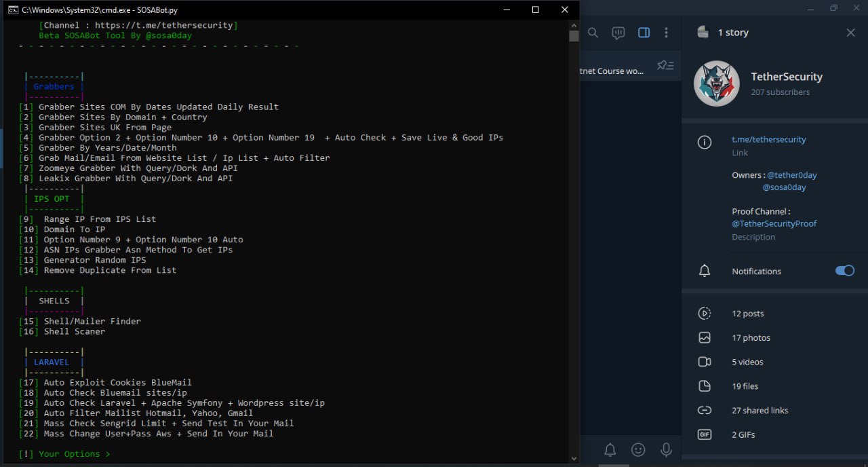Open TetherSecurity channel avatar
The width and height of the screenshot is (868, 467).
click(716, 83)
